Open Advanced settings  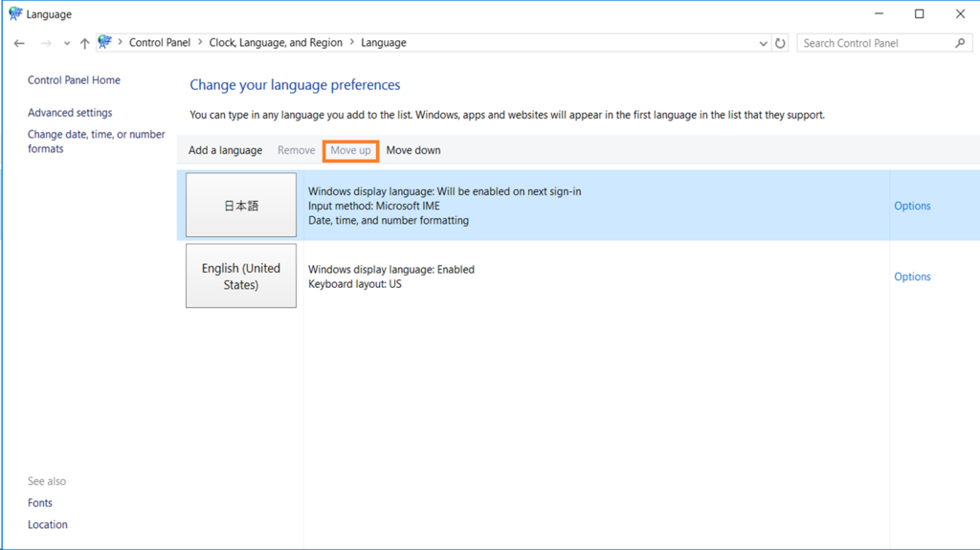click(x=70, y=113)
